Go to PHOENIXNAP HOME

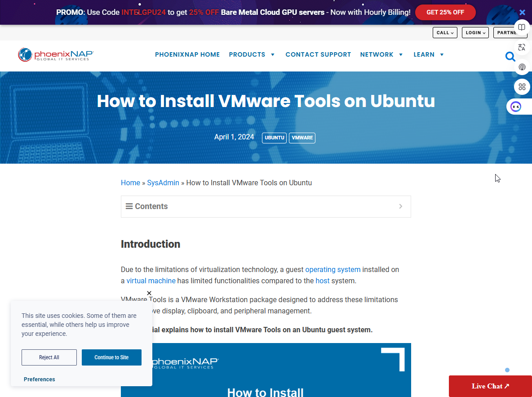click(x=187, y=55)
